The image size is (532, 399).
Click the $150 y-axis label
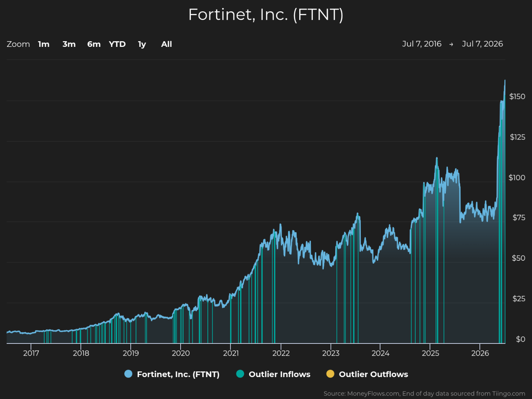517,97
